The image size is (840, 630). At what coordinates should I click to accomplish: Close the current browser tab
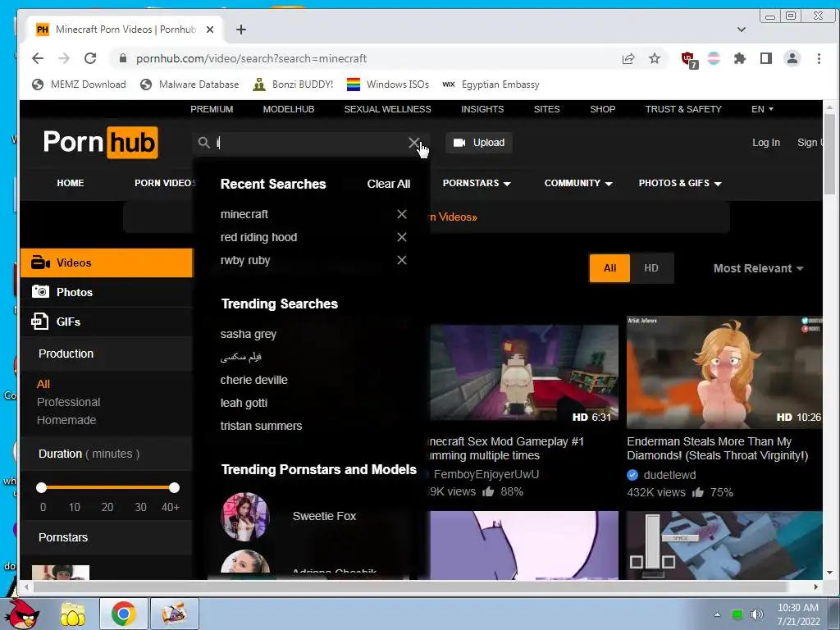210,30
